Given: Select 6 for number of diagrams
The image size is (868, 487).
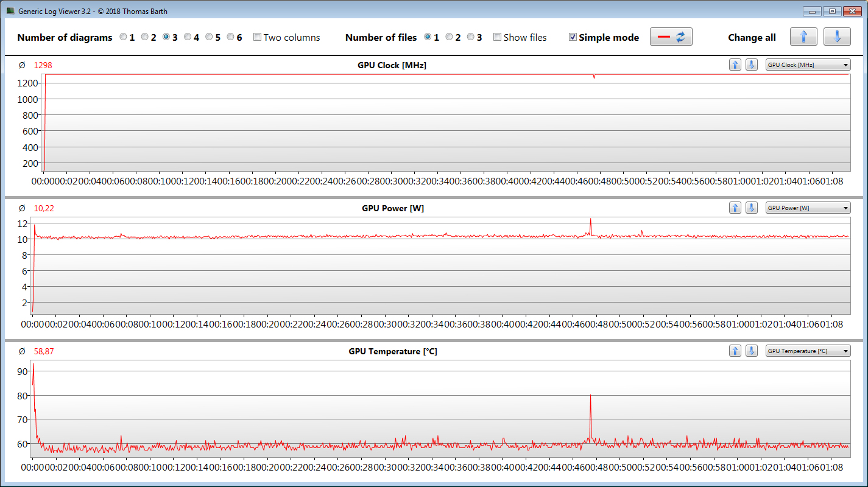Looking at the screenshot, I should pyautogui.click(x=231, y=37).
